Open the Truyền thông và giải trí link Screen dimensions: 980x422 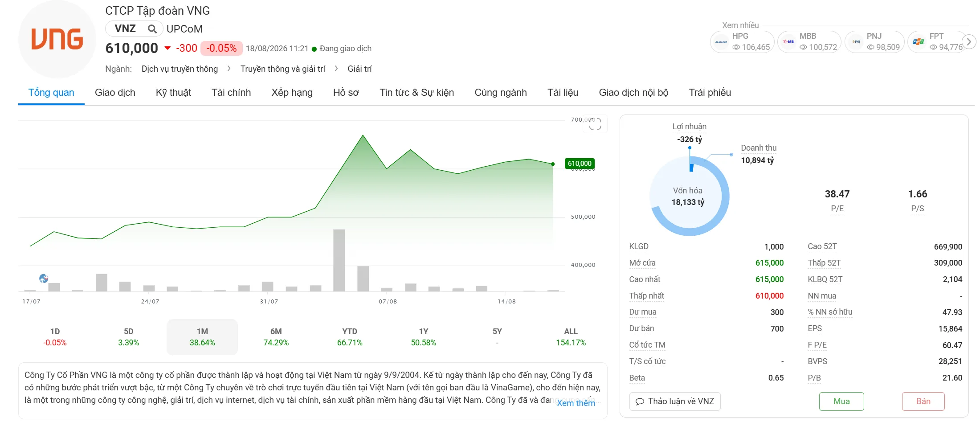(x=283, y=69)
